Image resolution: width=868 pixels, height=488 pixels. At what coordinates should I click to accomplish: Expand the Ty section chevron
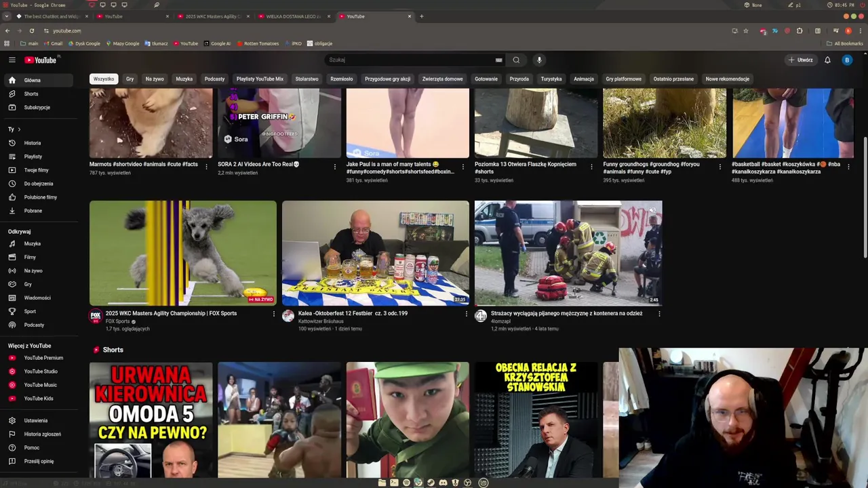[19, 129]
